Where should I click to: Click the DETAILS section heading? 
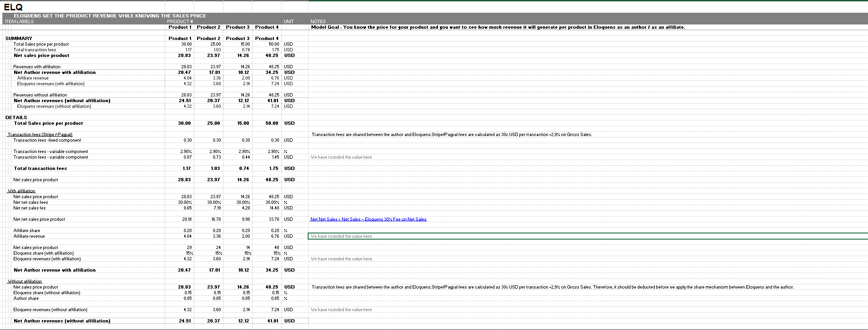16,118
